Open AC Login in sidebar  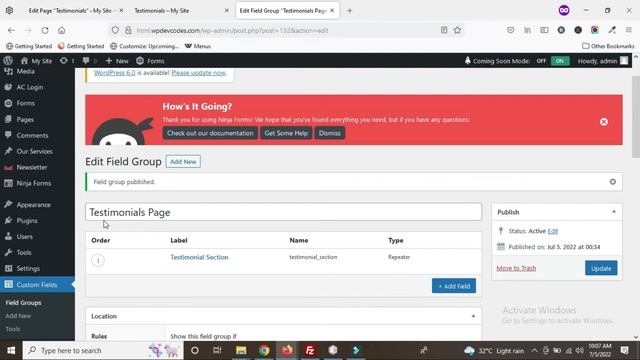tap(29, 87)
